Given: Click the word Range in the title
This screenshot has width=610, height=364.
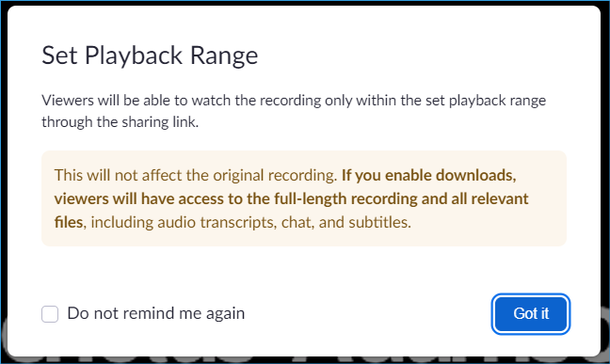Looking at the screenshot, I should [x=224, y=55].
